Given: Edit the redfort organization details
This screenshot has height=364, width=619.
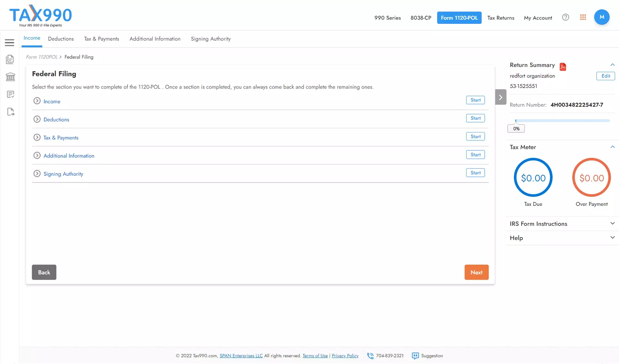Looking at the screenshot, I should pos(606,76).
